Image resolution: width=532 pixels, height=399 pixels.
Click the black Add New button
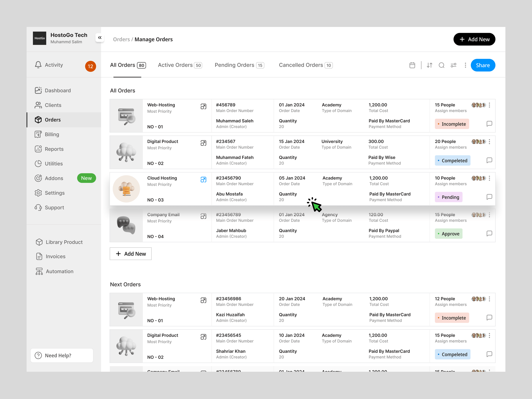click(474, 39)
